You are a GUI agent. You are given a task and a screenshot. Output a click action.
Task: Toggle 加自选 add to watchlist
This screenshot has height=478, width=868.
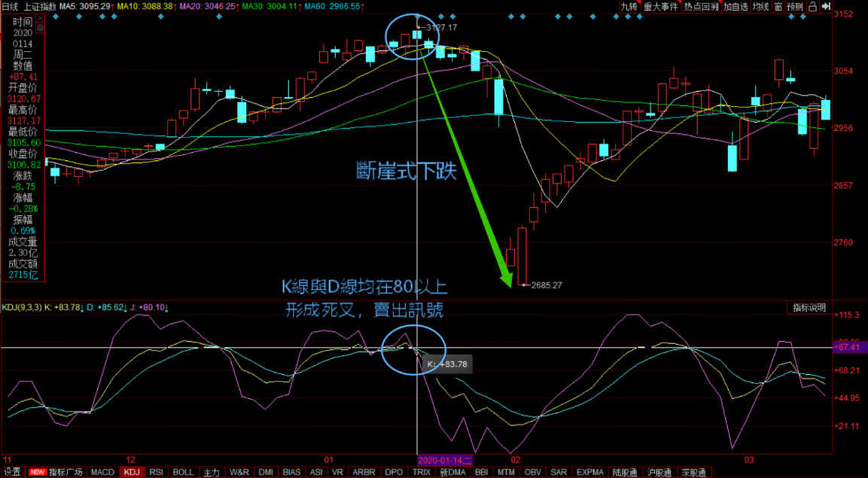[x=736, y=7]
